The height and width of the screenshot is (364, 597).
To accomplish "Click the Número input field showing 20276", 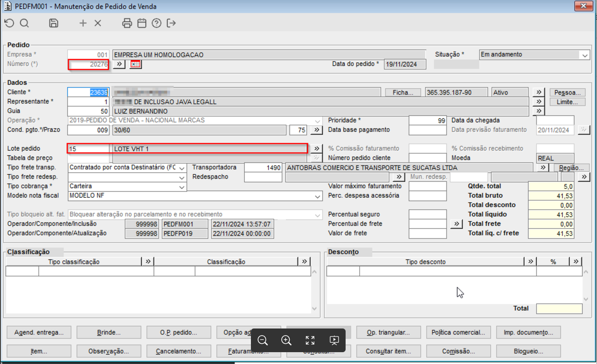I will [x=89, y=64].
